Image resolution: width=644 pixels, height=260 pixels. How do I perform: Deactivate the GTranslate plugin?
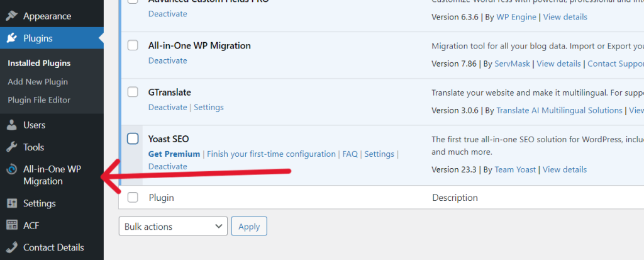tap(167, 107)
